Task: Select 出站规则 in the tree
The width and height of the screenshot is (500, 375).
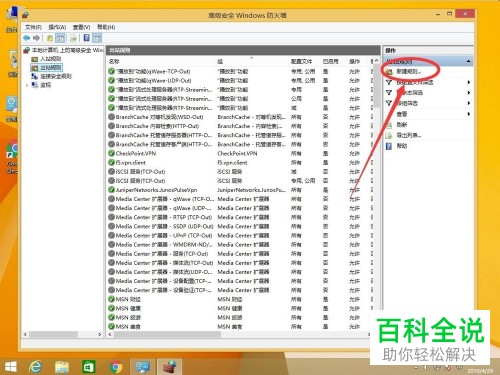Action: 51,68
